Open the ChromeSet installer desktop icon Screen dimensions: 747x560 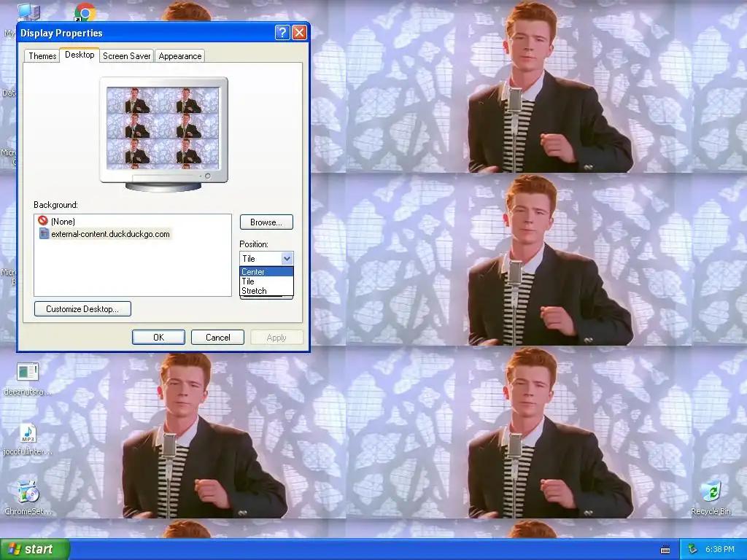click(28, 498)
